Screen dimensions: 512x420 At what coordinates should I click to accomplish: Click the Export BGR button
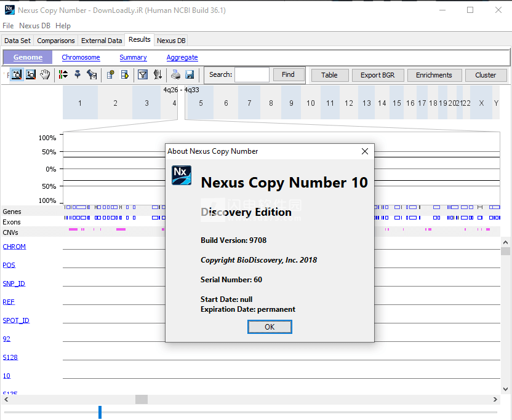tap(377, 75)
